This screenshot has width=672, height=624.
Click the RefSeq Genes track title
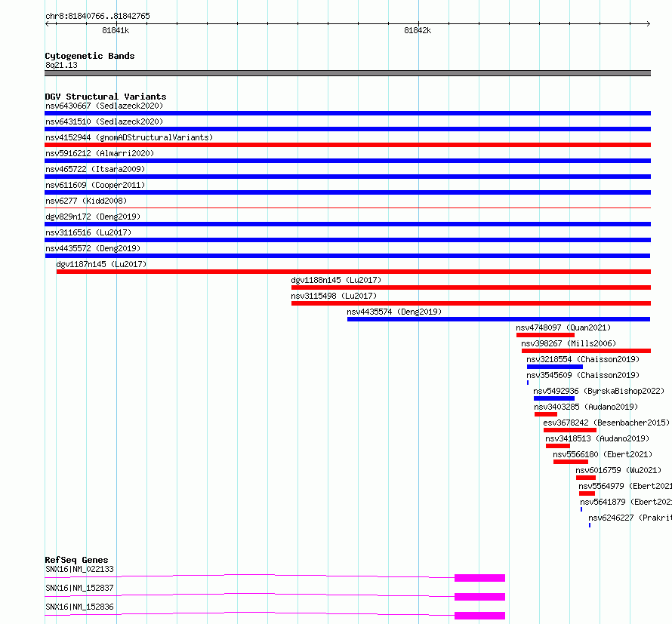(77, 560)
